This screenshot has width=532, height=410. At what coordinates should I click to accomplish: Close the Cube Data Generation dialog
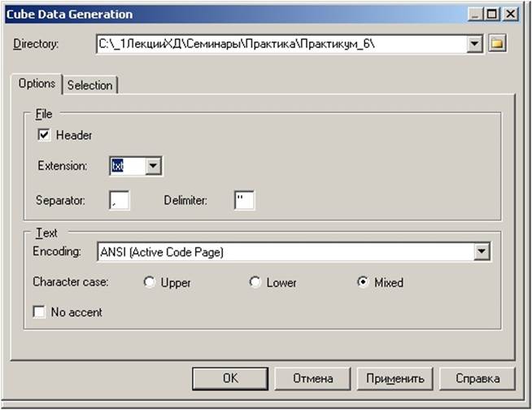[x=510, y=15]
